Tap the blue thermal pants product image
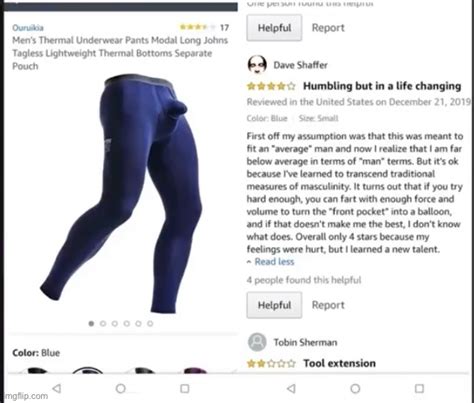Image resolution: width=474 pixels, height=403 pixels. pyautogui.click(x=122, y=193)
